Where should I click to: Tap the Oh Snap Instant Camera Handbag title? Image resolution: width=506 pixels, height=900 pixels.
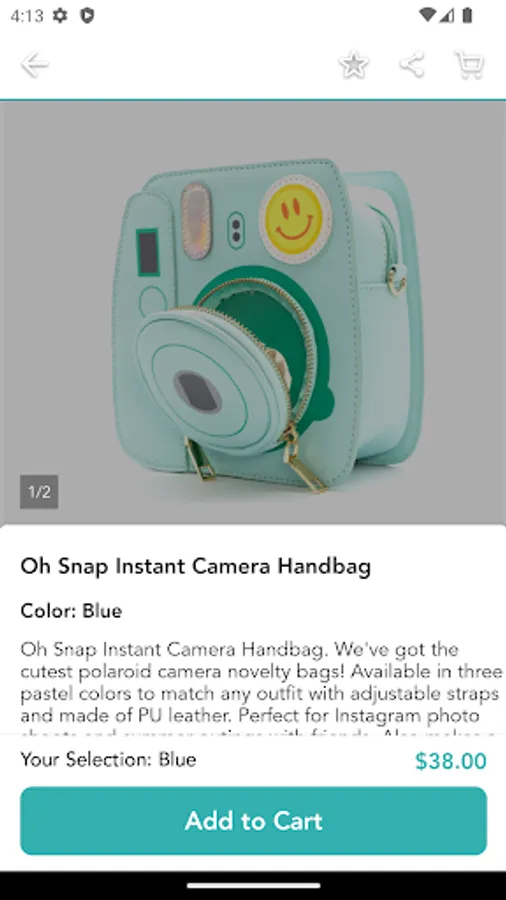pyautogui.click(x=196, y=567)
